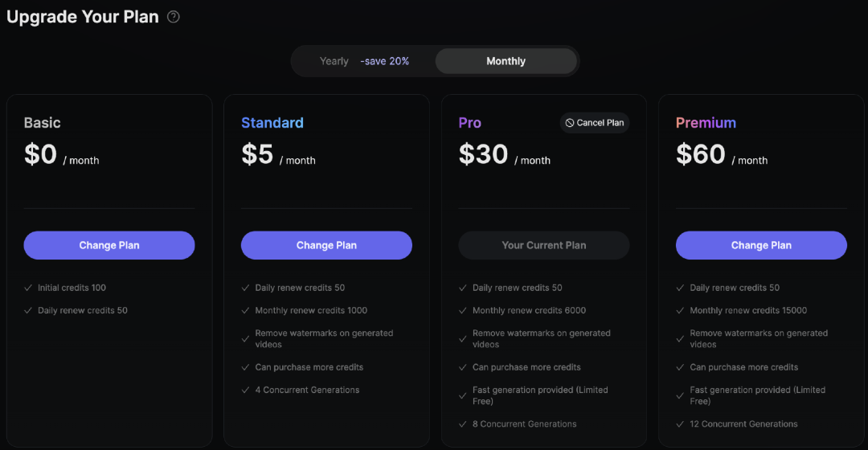The width and height of the screenshot is (868, 450).
Task: Click Change Plan under the Basic plan
Action: (109, 245)
